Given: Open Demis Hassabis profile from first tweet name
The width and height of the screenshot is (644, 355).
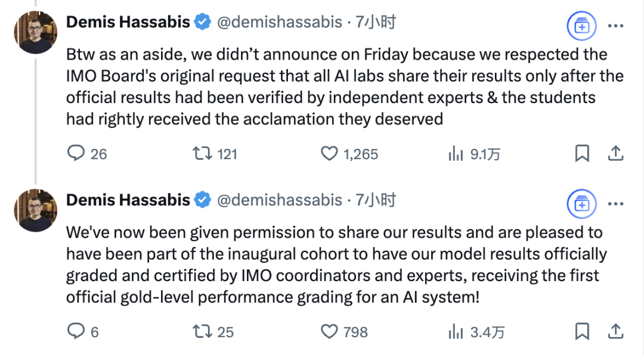Looking at the screenshot, I should pyautogui.click(x=128, y=22).
